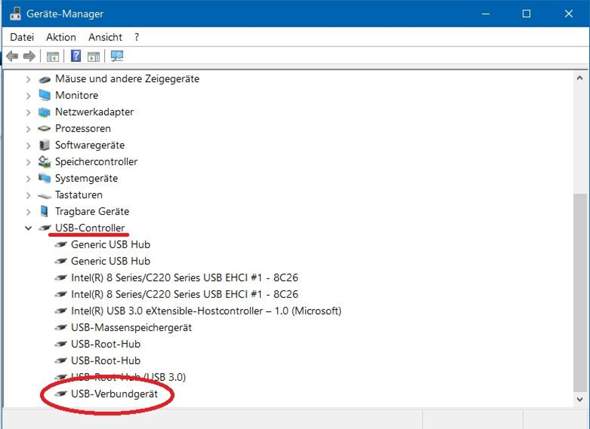The image size is (590, 429).
Task: Select Intel USB 3.0 eXtensible-Hostcontroller entry
Action: (206, 311)
